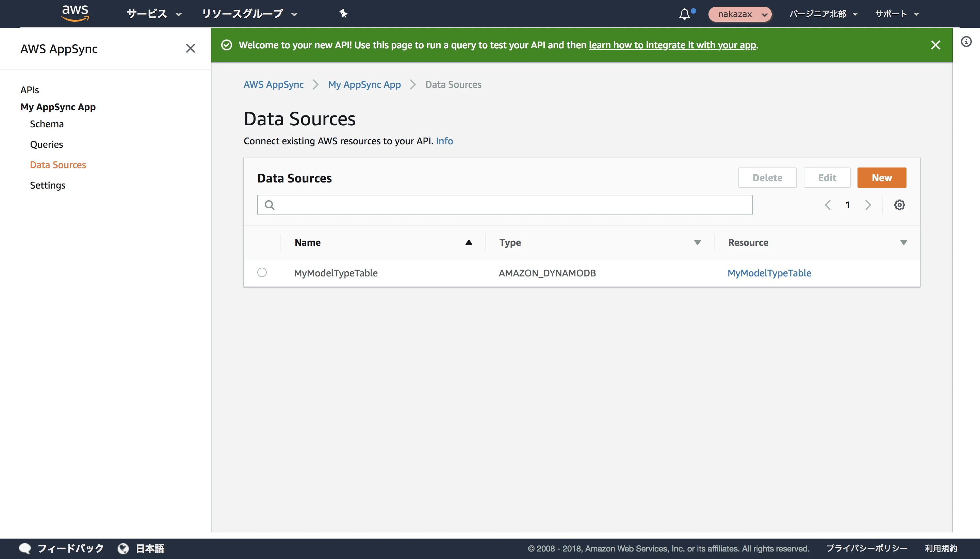Open My AppSync App in sidebar
This screenshot has height=559, width=980.
[58, 107]
